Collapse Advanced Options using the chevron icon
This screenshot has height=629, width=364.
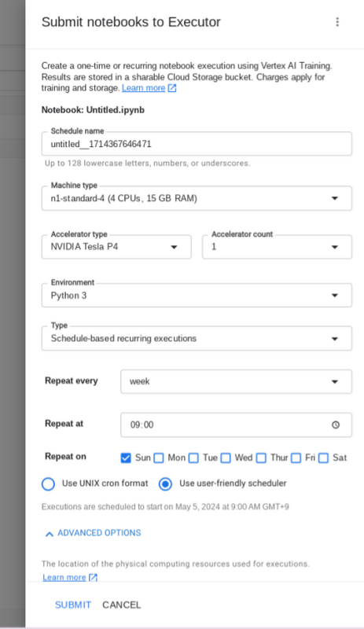(50, 534)
